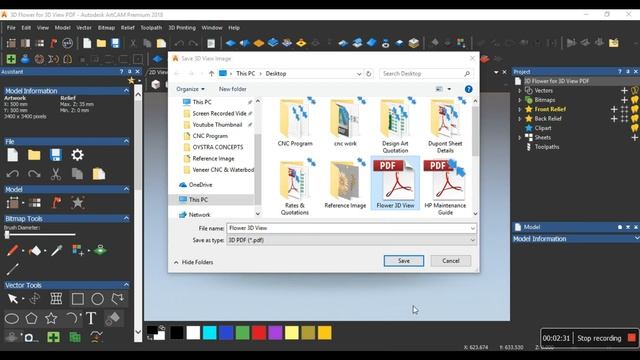Click the green plus icon in second toolbar
This screenshot has width=640, height=360.
(11, 59)
